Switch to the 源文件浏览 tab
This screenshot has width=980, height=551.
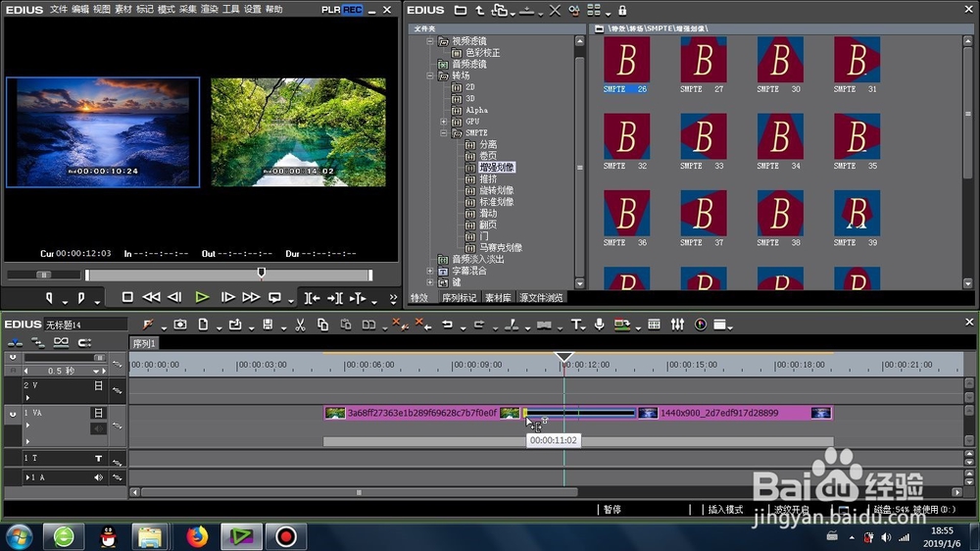541,298
